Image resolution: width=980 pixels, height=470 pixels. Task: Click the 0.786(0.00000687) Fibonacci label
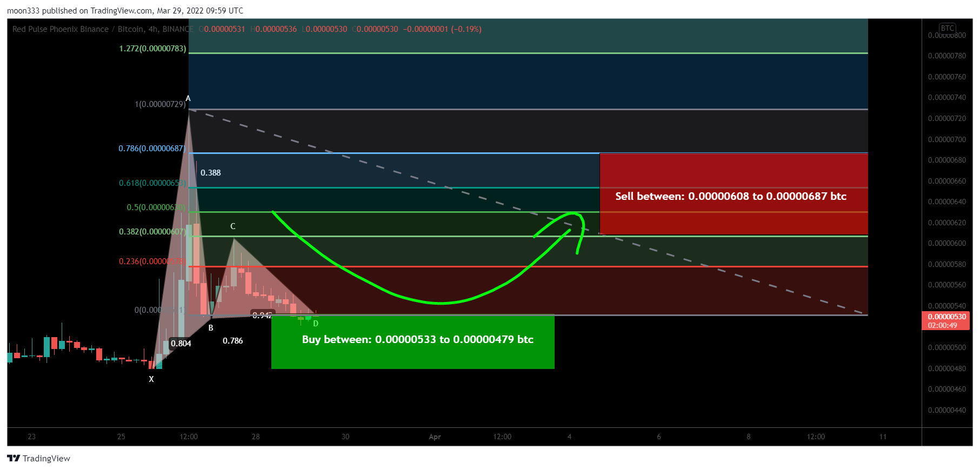pos(152,149)
